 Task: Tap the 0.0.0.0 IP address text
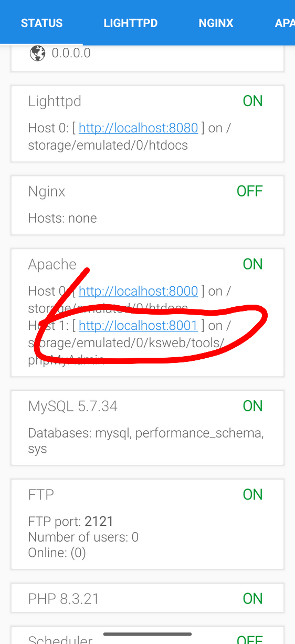coord(71,53)
